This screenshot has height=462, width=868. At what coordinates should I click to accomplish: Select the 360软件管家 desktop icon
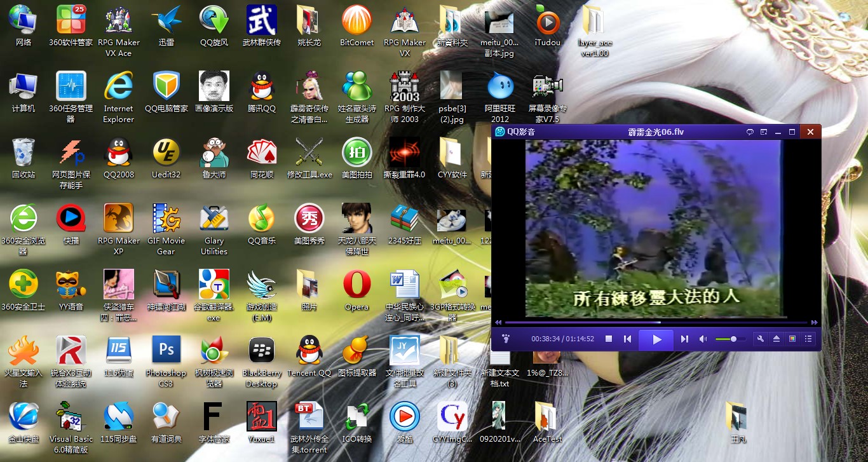click(x=71, y=26)
